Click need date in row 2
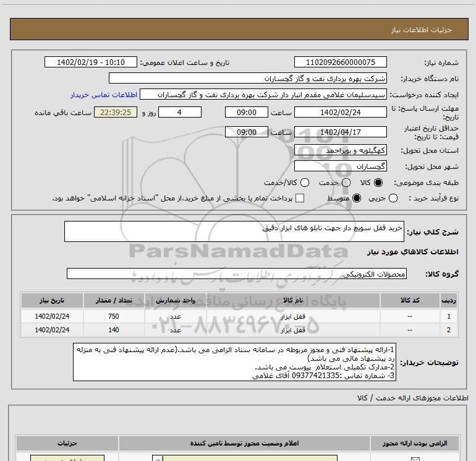The width and height of the screenshot is (476, 461). point(52,330)
